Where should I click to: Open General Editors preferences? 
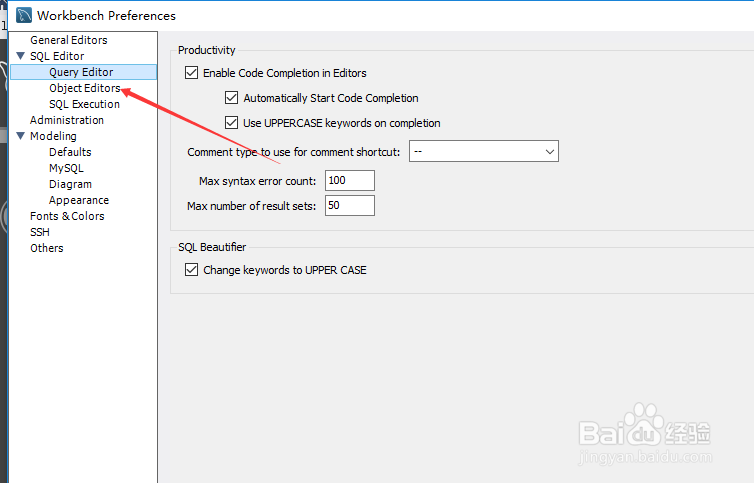(69, 40)
